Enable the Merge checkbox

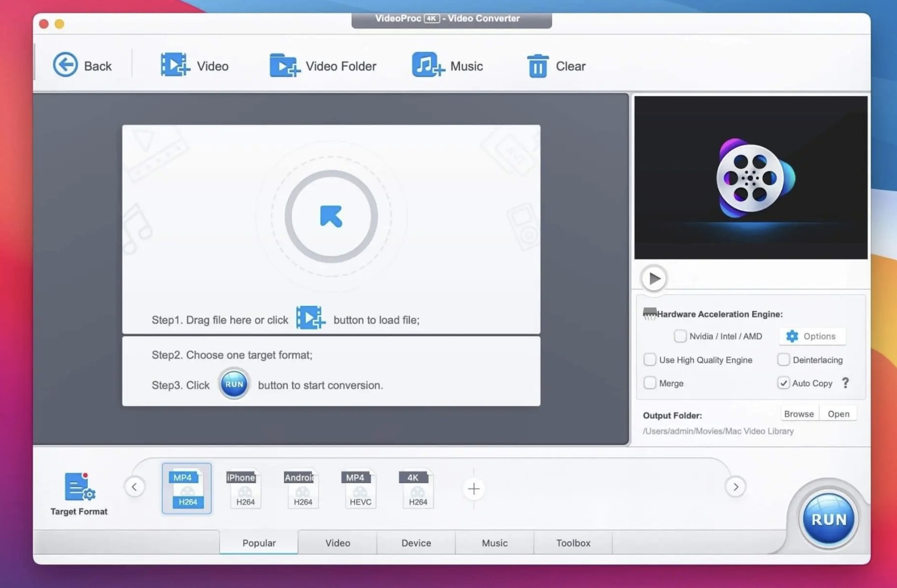click(650, 383)
